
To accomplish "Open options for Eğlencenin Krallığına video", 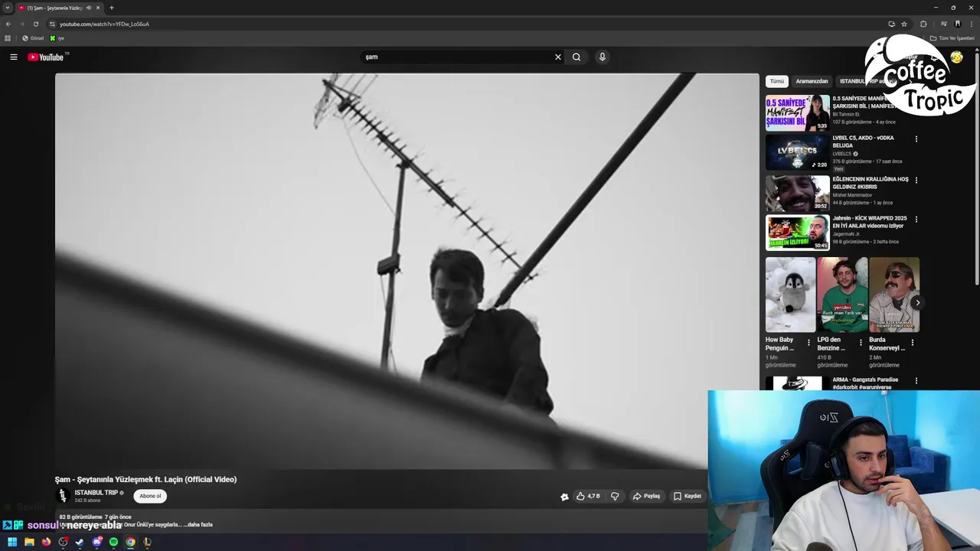I will tap(916, 180).
